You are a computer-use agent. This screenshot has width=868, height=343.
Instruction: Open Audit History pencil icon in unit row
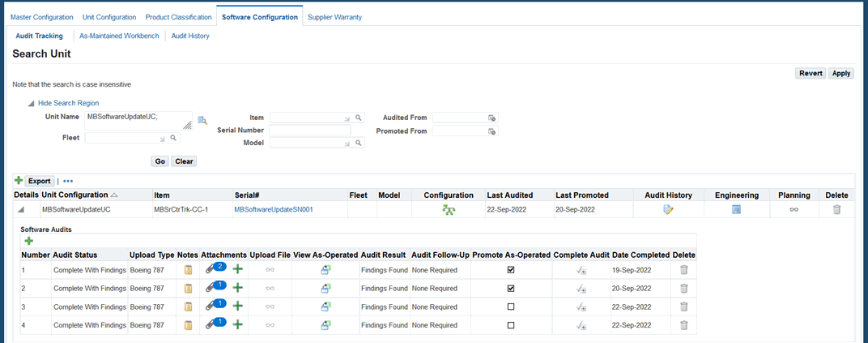(x=668, y=209)
